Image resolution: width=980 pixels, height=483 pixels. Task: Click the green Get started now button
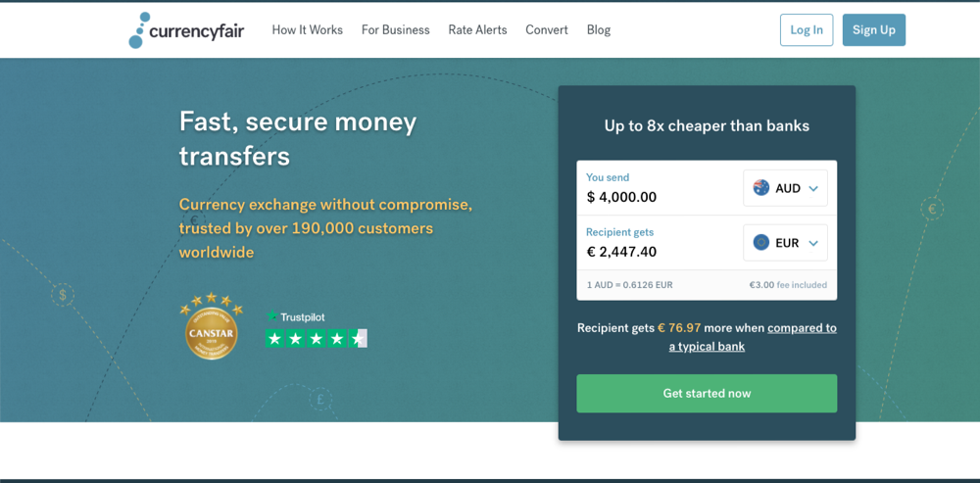click(707, 393)
